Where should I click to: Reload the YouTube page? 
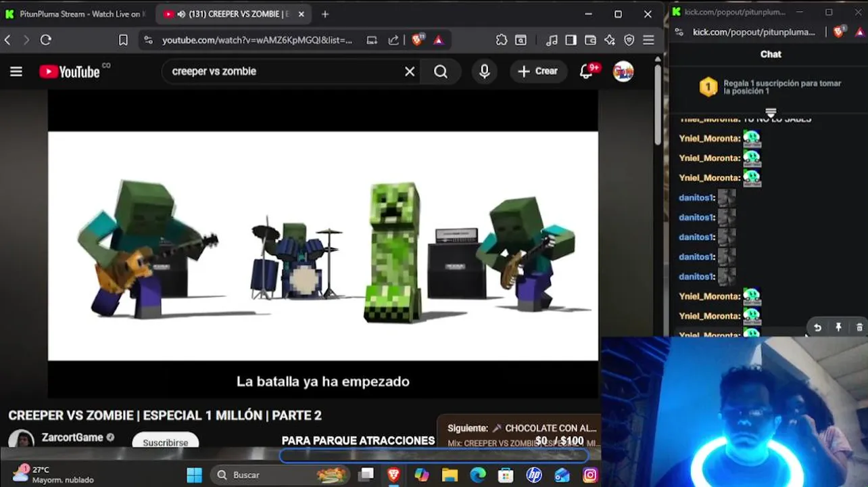46,41
